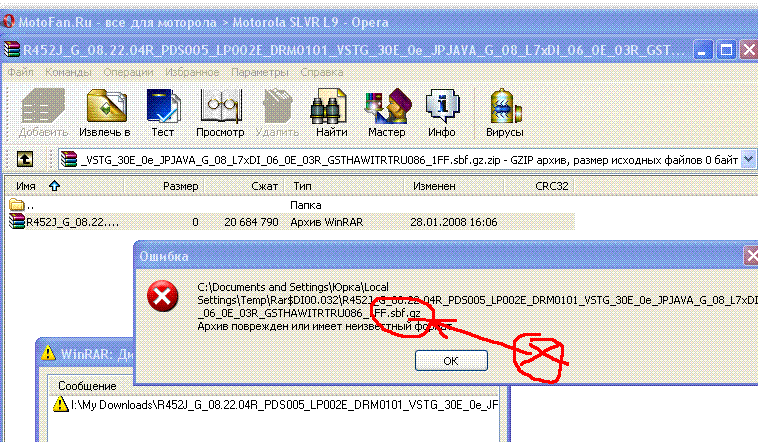Click the Opera window title MotoFan.Ru
This screenshot has width=758, height=442.
coord(203,22)
